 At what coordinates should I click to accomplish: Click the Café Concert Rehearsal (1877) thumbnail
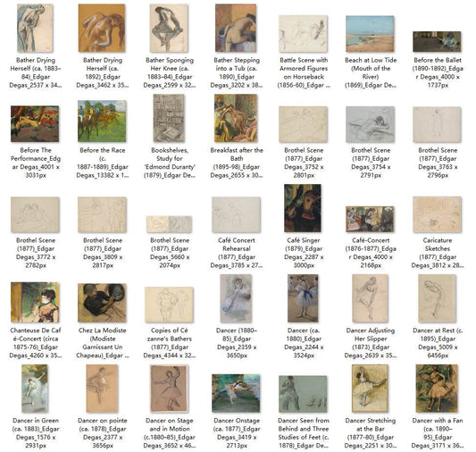(236, 215)
